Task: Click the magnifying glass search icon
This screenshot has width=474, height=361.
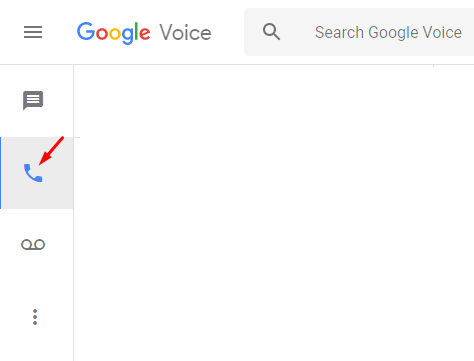Action: tap(271, 32)
